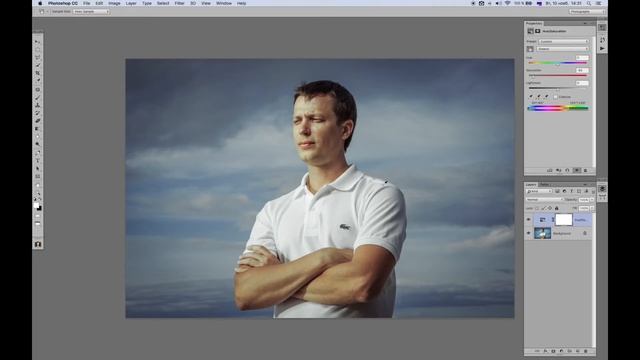Select the Zoom tool

[x=38, y=193]
